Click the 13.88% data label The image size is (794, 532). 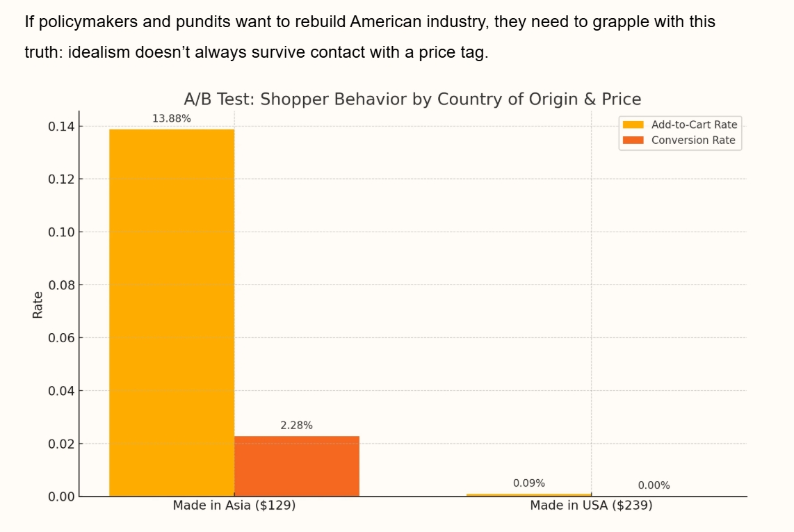[x=172, y=119]
